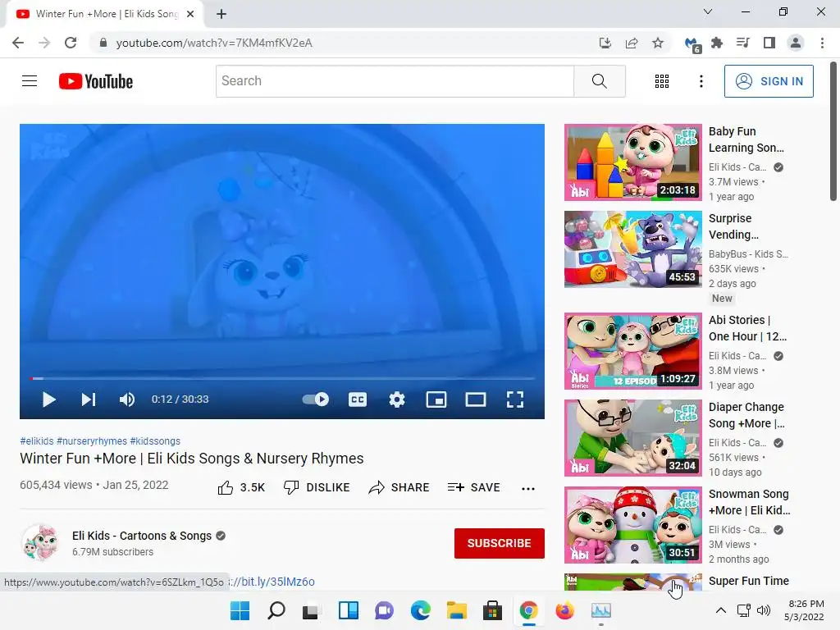Click 'Diaper Change Song +More' title

[x=746, y=415]
